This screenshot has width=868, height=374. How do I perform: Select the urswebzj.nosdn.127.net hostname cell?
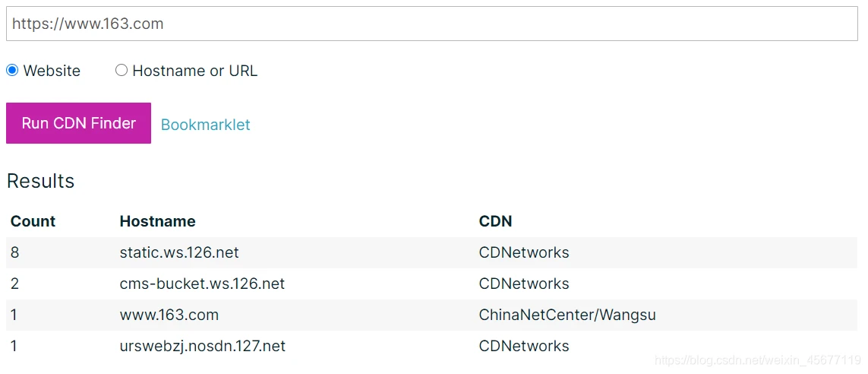tap(202, 346)
